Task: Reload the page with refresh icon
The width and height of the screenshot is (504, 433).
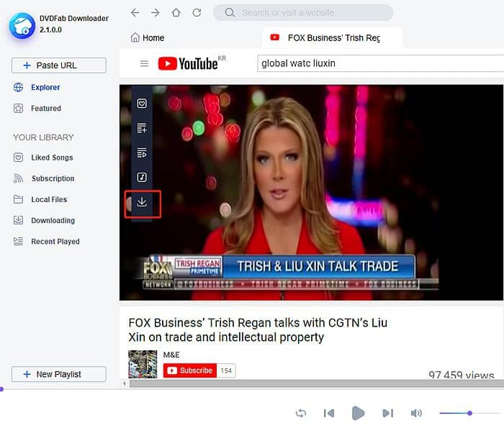Action: (197, 13)
